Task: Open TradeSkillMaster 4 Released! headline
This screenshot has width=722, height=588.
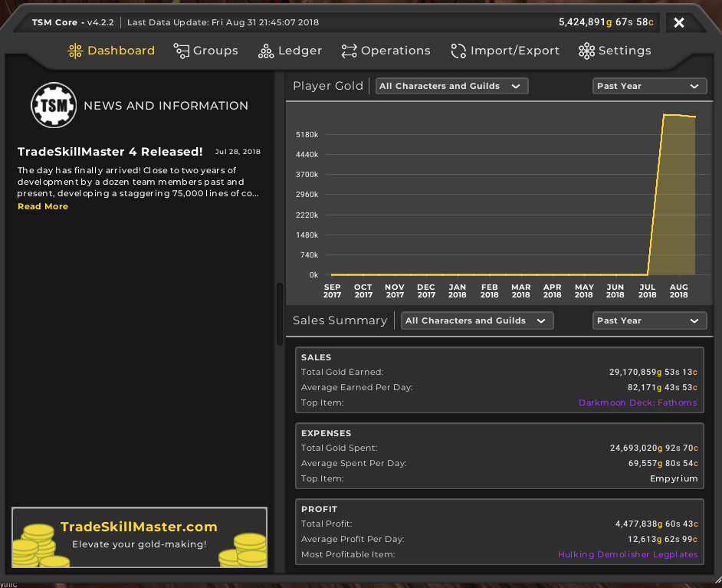Action: (x=110, y=152)
